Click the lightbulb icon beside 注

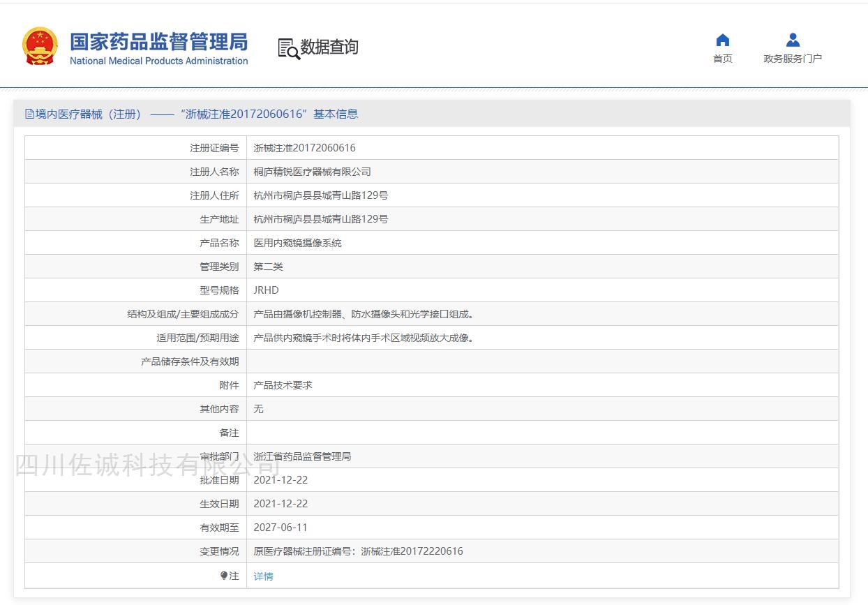click(x=224, y=576)
